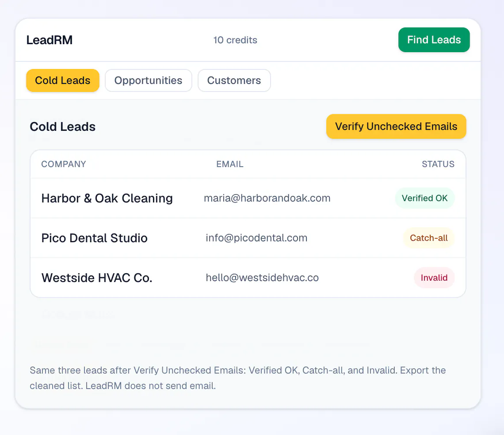Click the COMPANY column header

(64, 164)
